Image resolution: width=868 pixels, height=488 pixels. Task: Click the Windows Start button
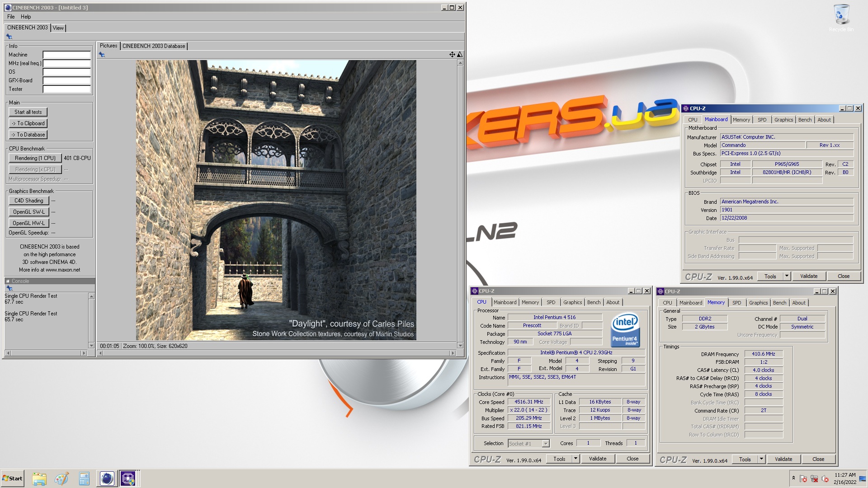point(12,479)
